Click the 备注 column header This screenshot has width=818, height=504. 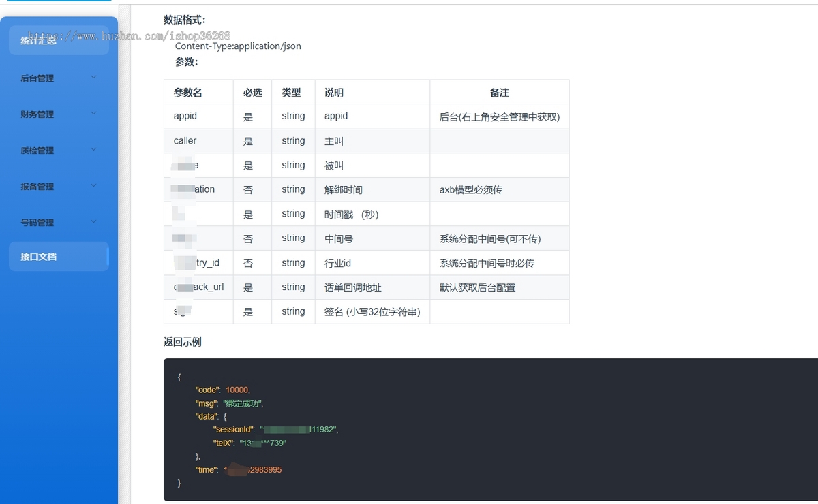(x=500, y=92)
